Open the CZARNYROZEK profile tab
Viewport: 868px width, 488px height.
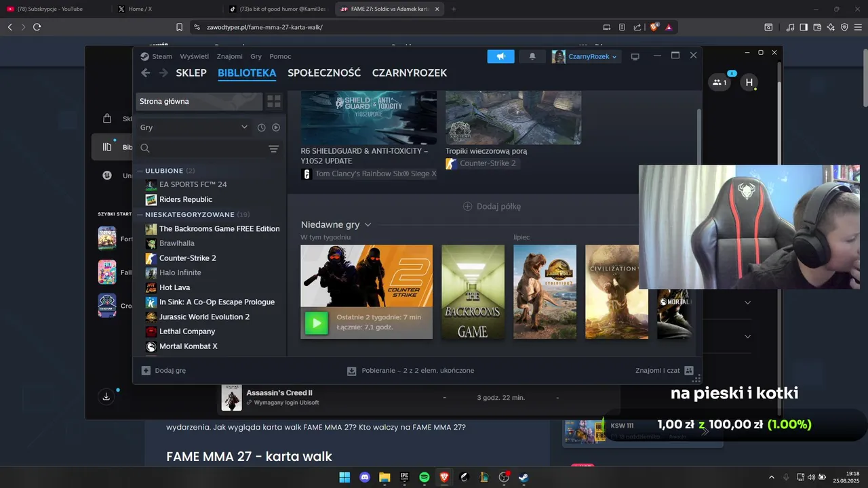[x=410, y=73]
